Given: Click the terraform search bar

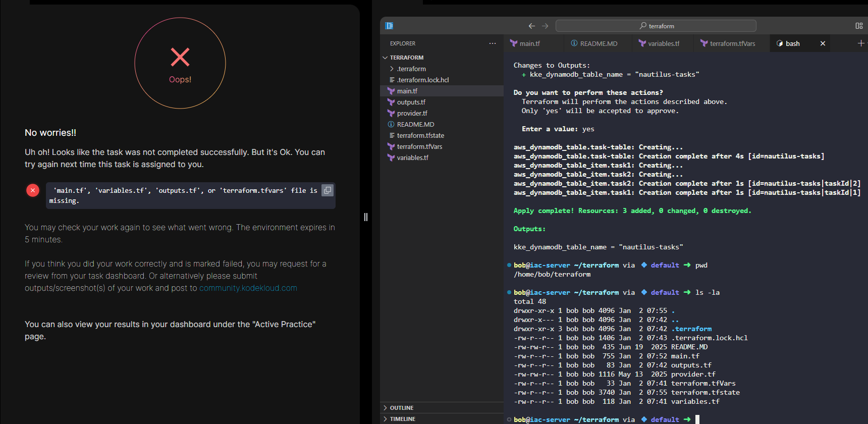Looking at the screenshot, I should [656, 26].
